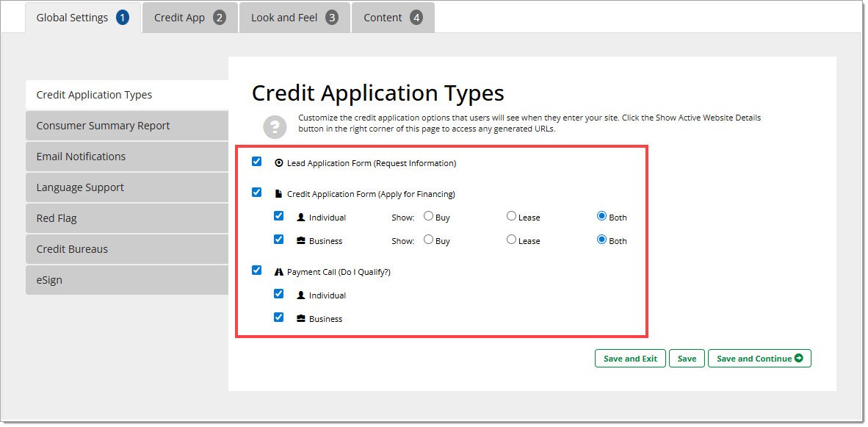Viewport: 868px width, 427px height.
Task: Uncheck Business checkbox under Credit Application Form
Action: pyautogui.click(x=278, y=240)
